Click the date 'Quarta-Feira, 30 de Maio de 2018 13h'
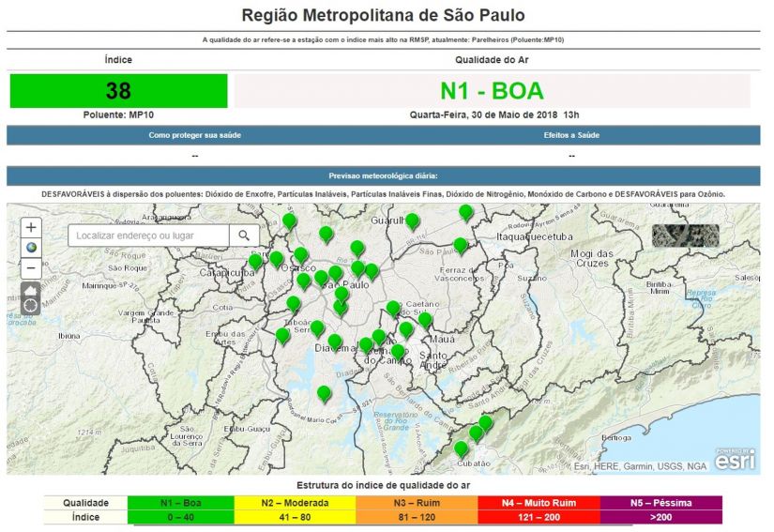Viewport: 774px width, 532px height. click(494, 115)
